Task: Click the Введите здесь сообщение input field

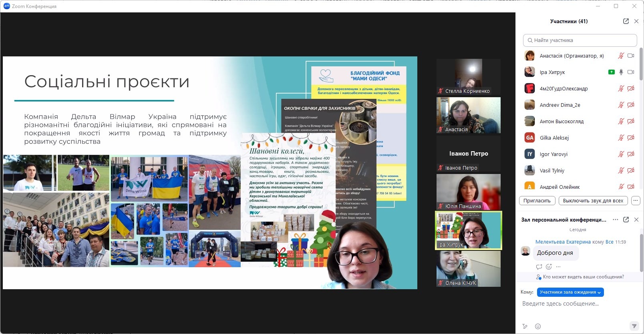Action: (579, 304)
